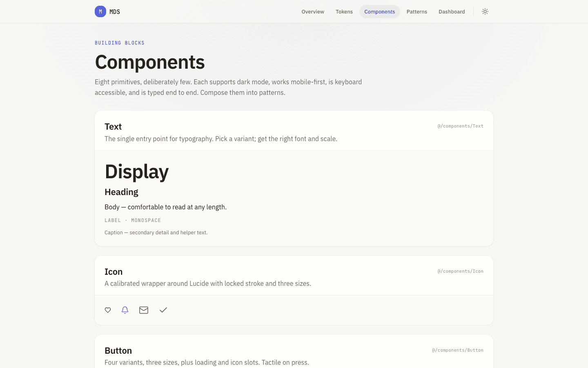Click the heart icon
The height and width of the screenshot is (368, 588).
click(x=108, y=310)
